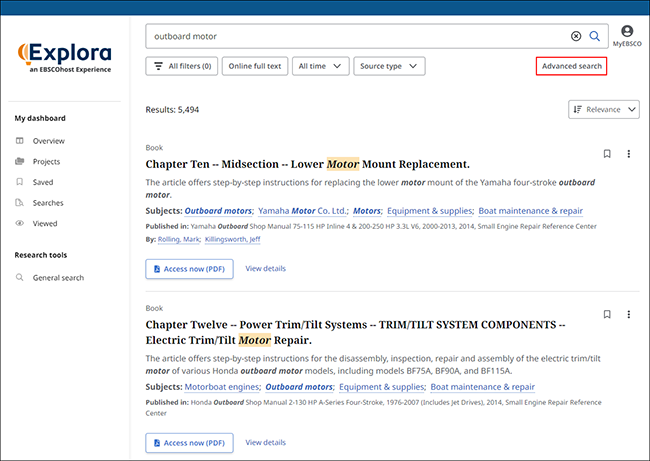Click Equipment & supplies in Chapter Twelve result
The image size is (650, 461).
382,387
